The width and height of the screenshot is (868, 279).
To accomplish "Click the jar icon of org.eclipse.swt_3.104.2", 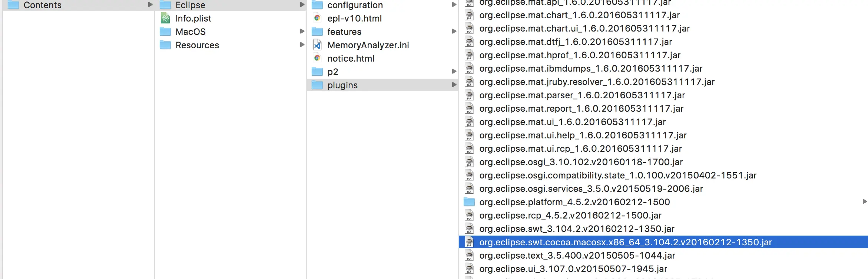I will (x=469, y=229).
